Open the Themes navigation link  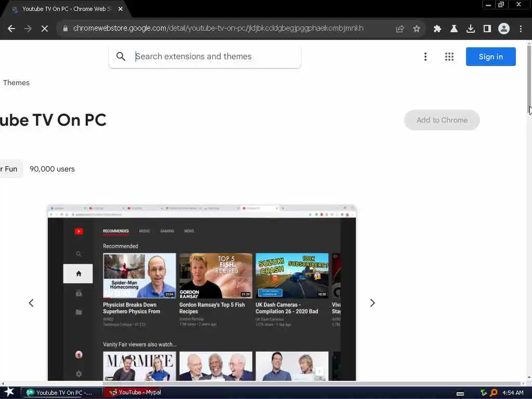(x=16, y=83)
